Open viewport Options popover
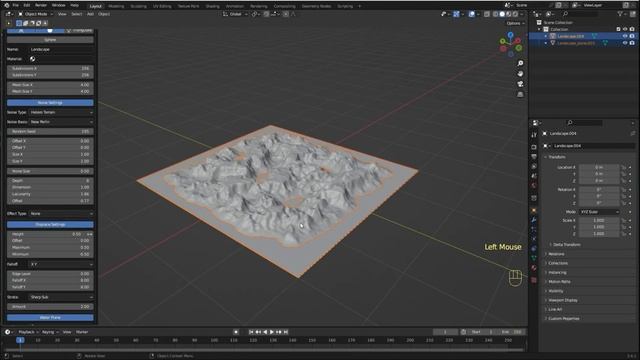640x360 pixels. (515, 23)
